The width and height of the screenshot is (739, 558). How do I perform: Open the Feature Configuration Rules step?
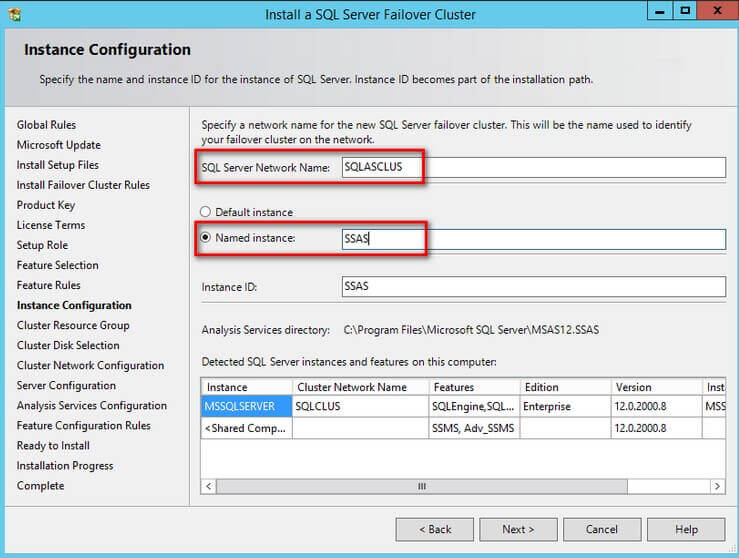pyautogui.click(x=83, y=425)
